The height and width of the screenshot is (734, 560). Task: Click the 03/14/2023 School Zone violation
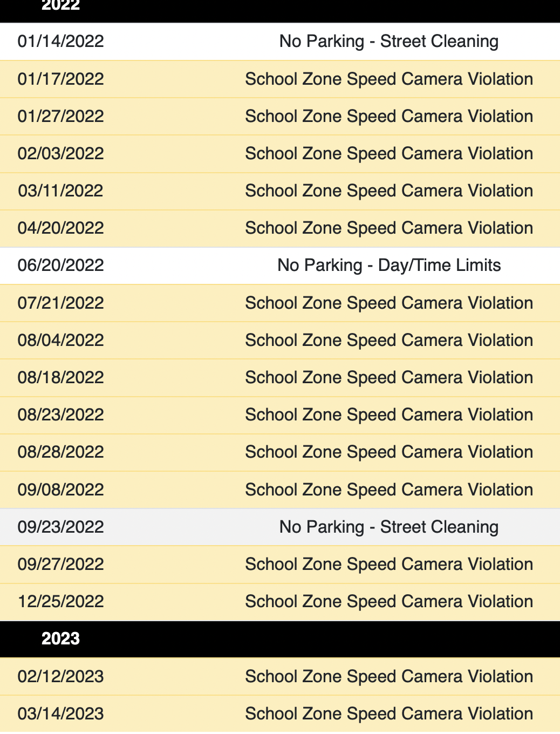coord(388,714)
